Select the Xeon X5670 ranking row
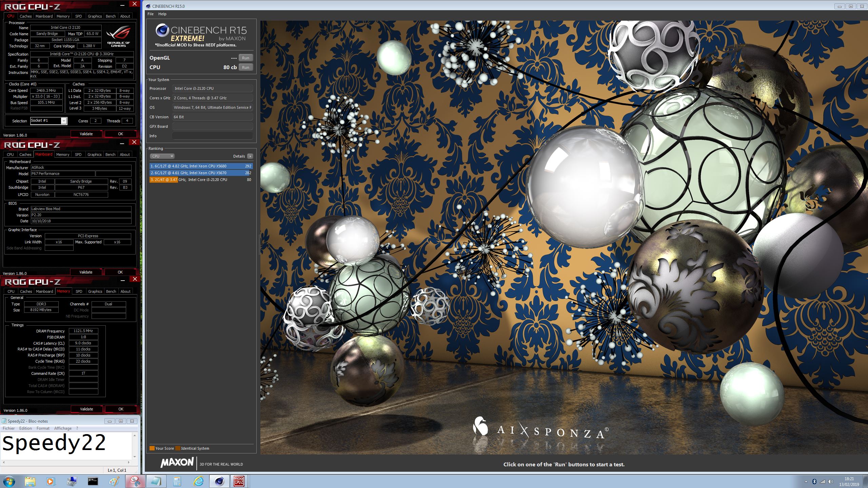Image resolution: width=868 pixels, height=488 pixels. (x=201, y=173)
